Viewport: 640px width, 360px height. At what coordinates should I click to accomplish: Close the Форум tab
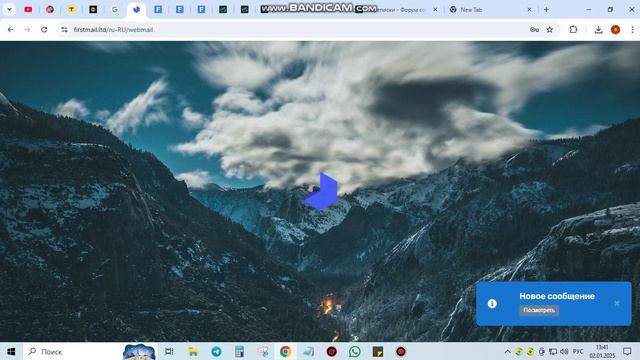pyautogui.click(x=435, y=9)
